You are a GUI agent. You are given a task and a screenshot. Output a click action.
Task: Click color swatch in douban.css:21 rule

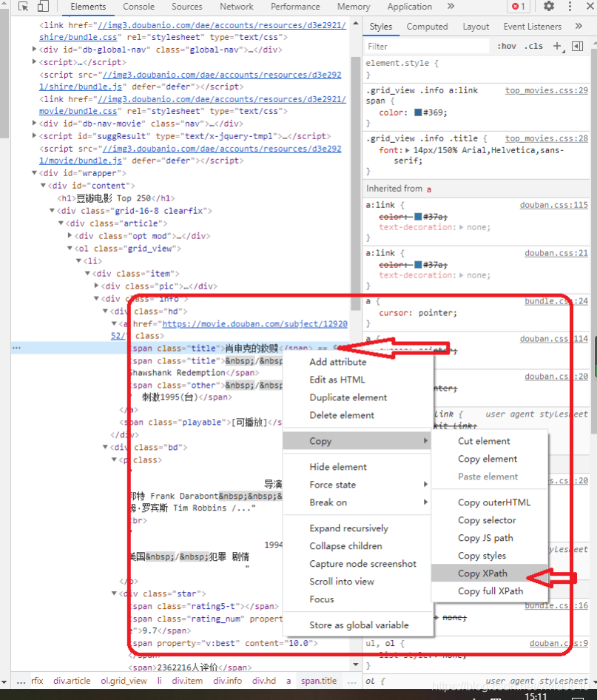coord(418,265)
